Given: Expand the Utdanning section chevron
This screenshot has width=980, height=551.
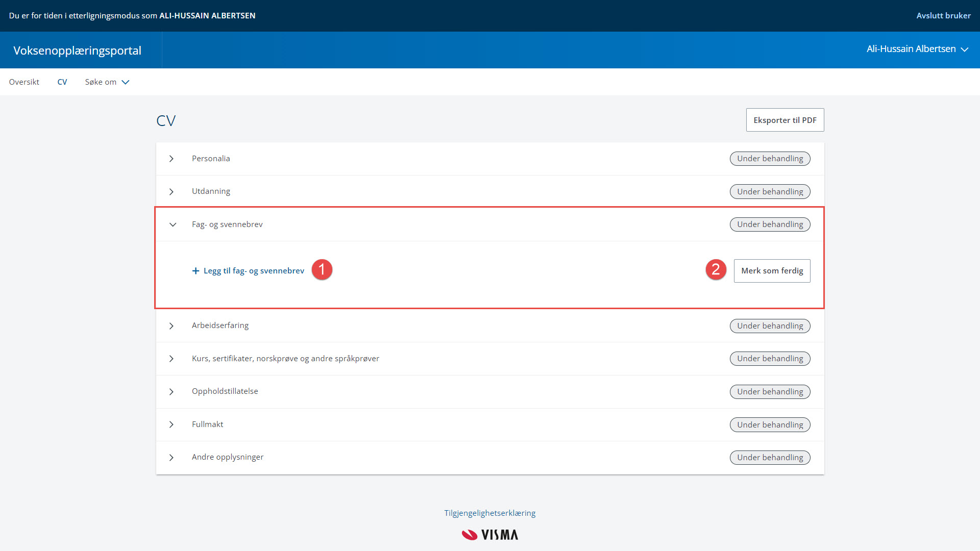Looking at the screenshot, I should point(171,192).
